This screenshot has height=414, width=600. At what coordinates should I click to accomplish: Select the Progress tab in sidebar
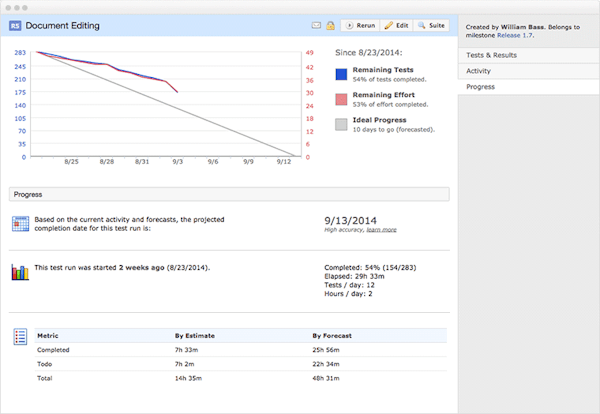[482, 87]
